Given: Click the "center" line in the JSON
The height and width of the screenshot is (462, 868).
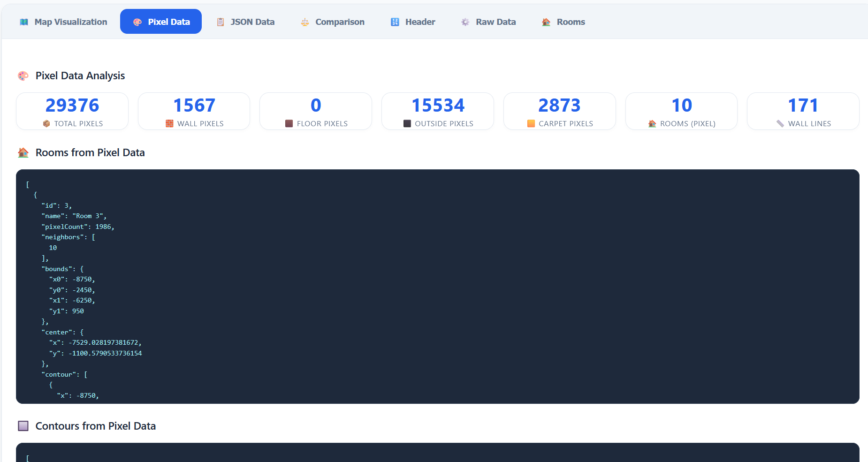Looking at the screenshot, I should click(x=62, y=332).
